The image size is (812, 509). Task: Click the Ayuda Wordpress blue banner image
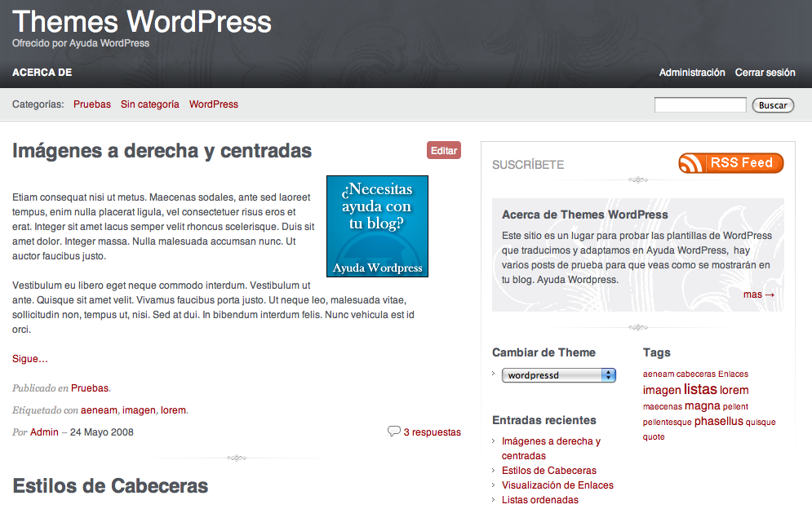click(377, 226)
